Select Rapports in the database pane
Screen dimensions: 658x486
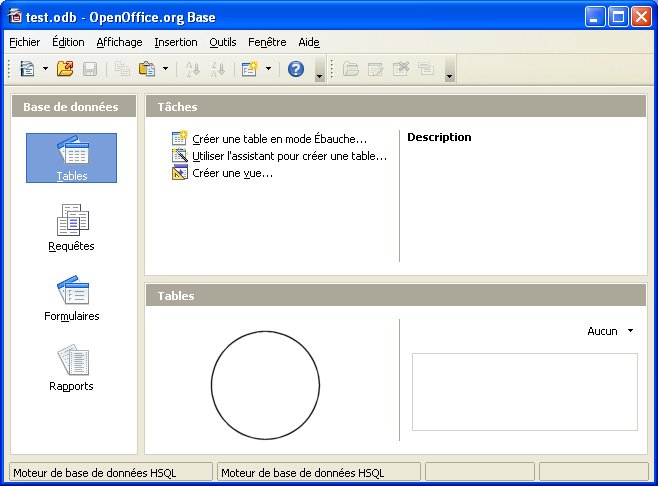pos(71,368)
